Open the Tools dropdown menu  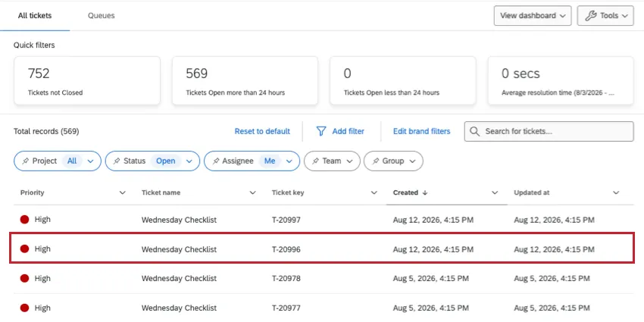[x=605, y=16]
